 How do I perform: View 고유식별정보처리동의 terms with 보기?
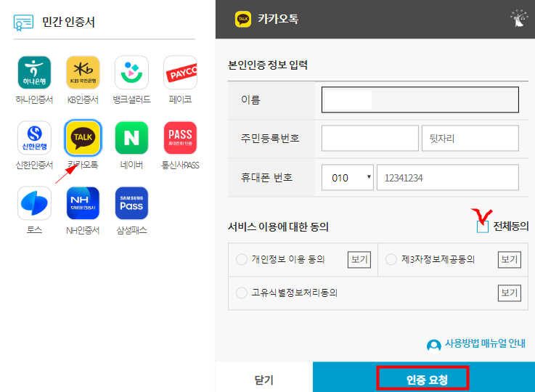[x=510, y=293]
